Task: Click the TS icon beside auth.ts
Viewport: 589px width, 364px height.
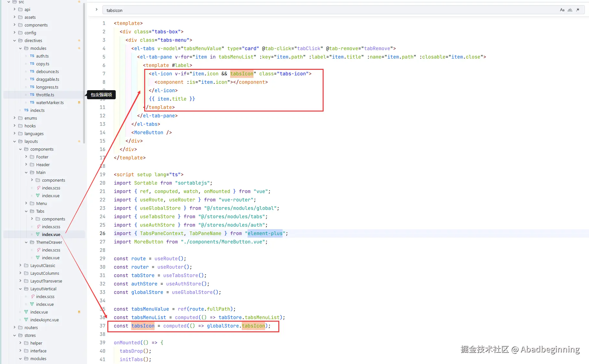Action: (32, 56)
